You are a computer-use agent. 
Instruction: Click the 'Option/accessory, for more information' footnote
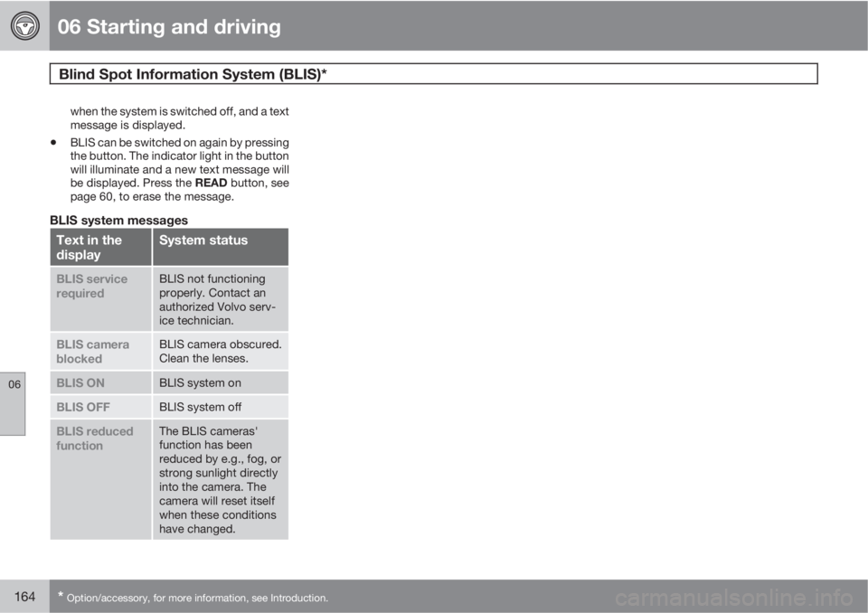[x=193, y=598]
